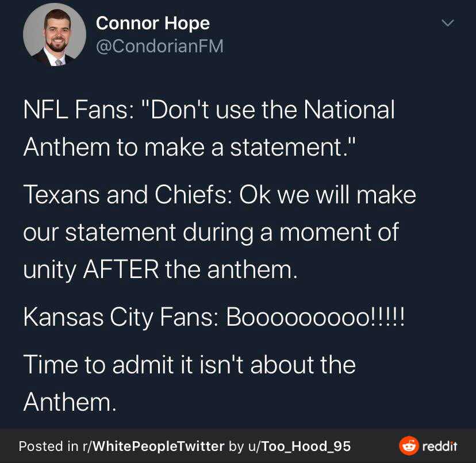Click the reddit wordmark text
The image size is (476, 463).
tap(440, 446)
